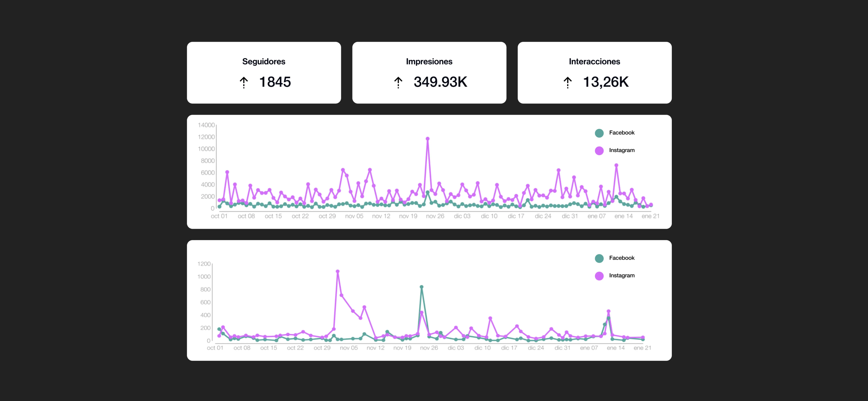Click the 800 axis label in the bottom chart
The width and height of the screenshot is (868, 401).
click(x=205, y=290)
